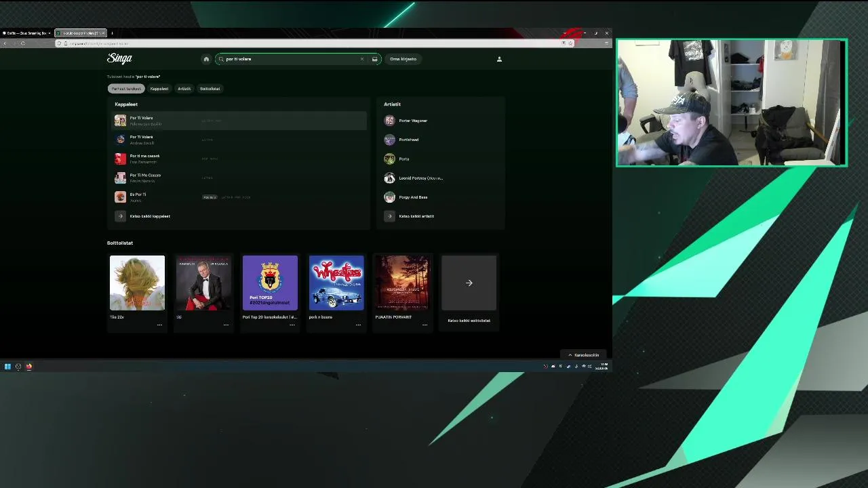Screen dimensions: 868x488
Task: Open taskbar search icon
Action: tap(18, 367)
